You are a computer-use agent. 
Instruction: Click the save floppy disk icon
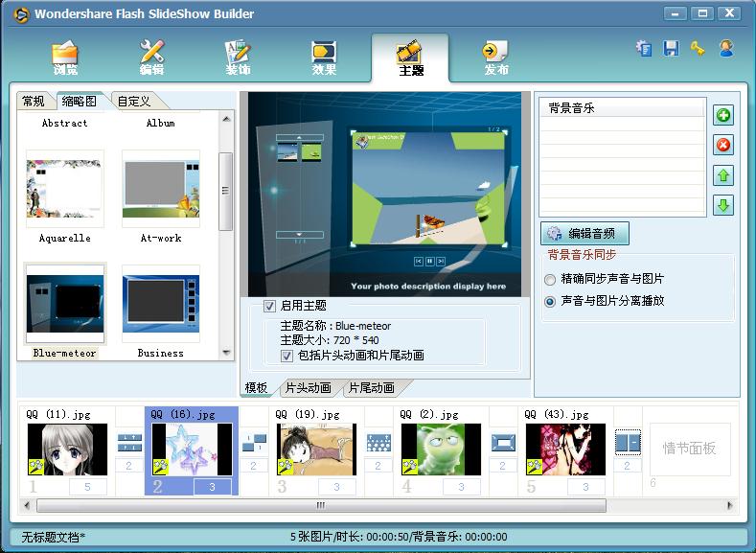click(x=671, y=49)
